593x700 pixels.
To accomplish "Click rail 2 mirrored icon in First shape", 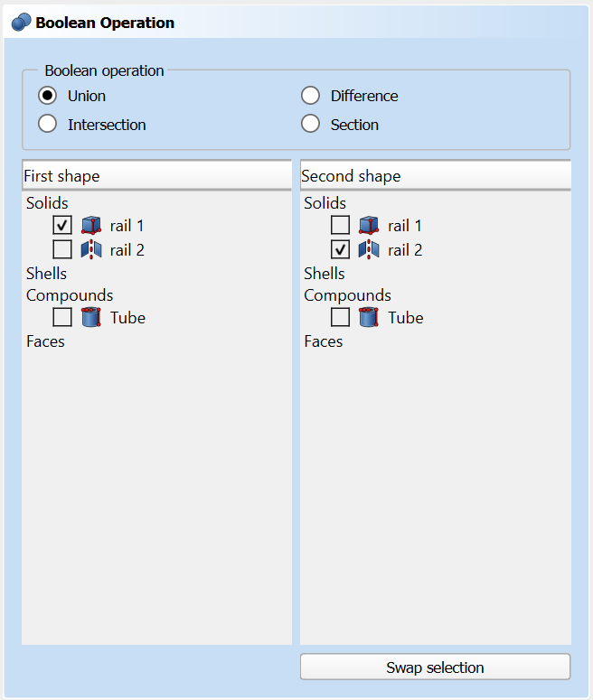I will tap(91, 249).
